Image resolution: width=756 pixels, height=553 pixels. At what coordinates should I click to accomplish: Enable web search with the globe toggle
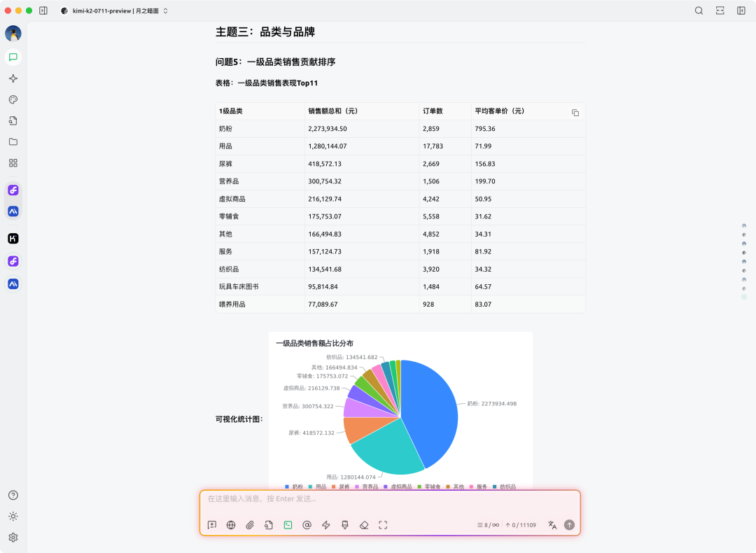(x=231, y=524)
